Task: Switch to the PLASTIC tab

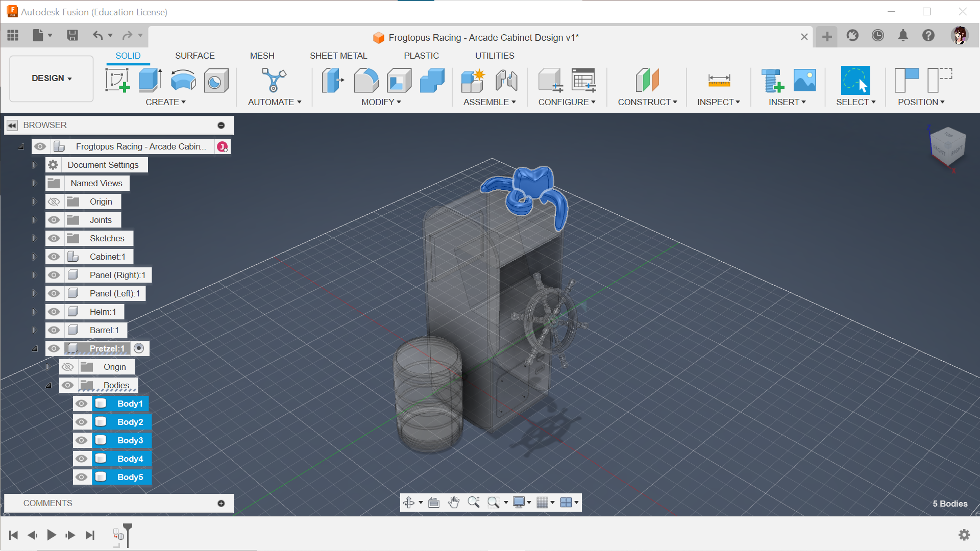Action: click(x=421, y=56)
